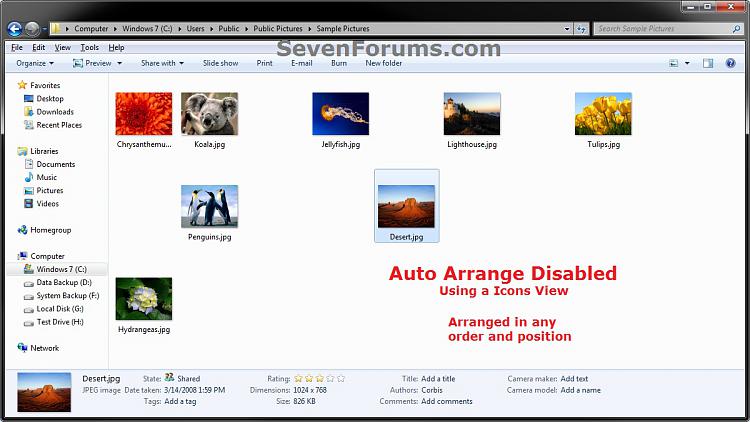Click the Windows 7 (C:) drive icon
The height and width of the screenshot is (422, 750).
tap(28, 269)
